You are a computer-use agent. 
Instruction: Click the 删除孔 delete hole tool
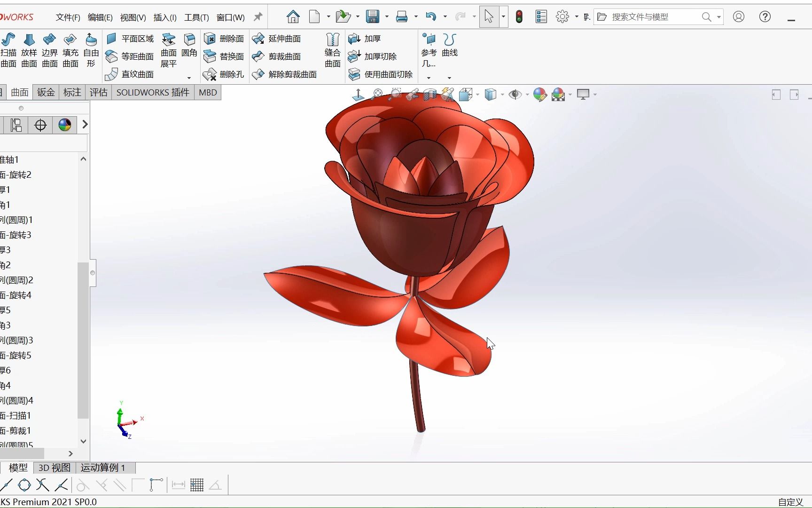pyautogui.click(x=224, y=74)
